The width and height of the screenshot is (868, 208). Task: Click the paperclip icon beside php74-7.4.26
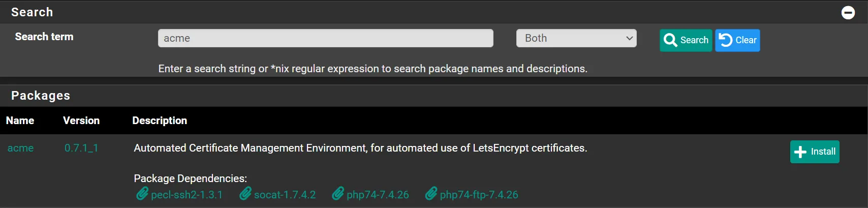coord(338,194)
